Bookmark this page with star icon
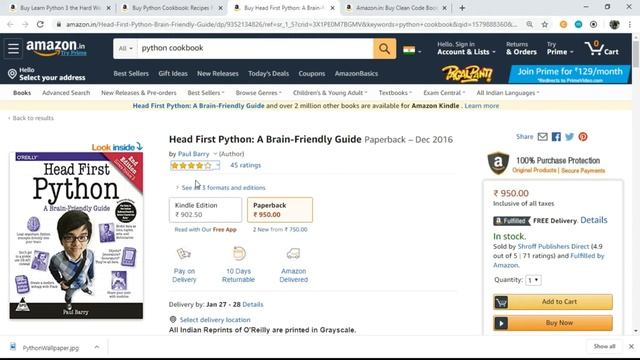The image size is (640, 360). 544,24
